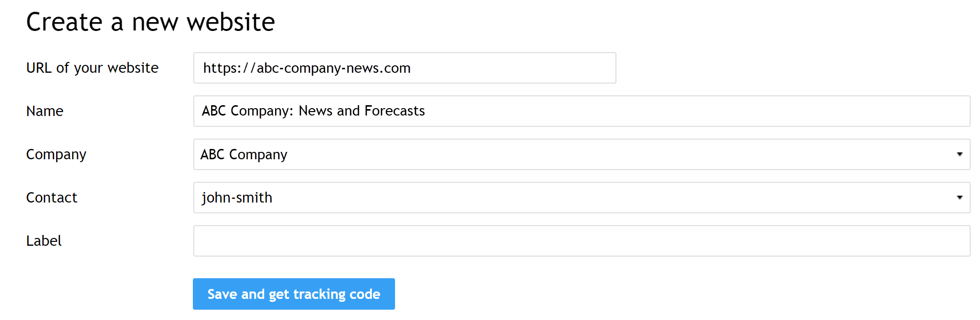Click the Name field containing News and Forecasts
980x320 pixels.
[581, 111]
